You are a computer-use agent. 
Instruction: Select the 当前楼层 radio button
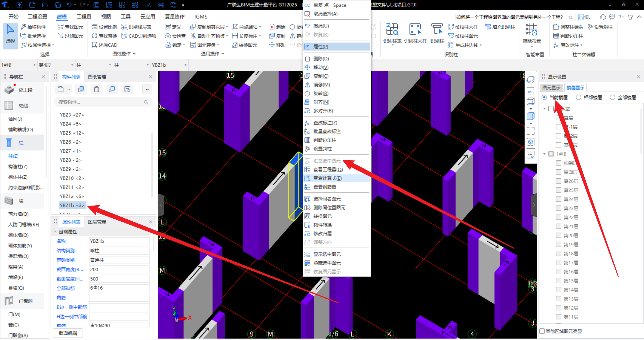click(x=544, y=97)
